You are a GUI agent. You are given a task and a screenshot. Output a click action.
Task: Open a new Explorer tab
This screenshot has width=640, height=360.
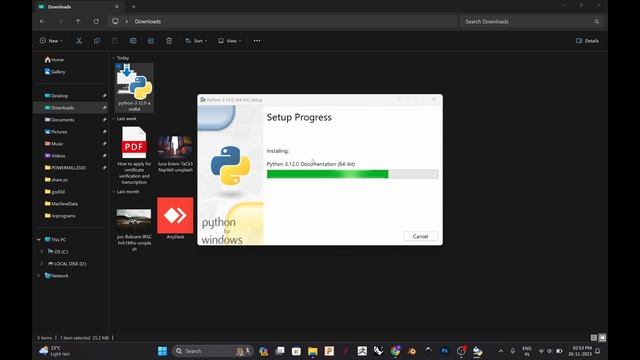pyautogui.click(x=133, y=7)
